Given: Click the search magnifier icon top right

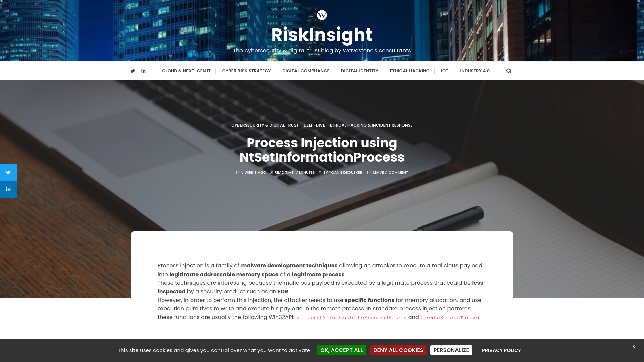Looking at the screenshot, I should [508, 71].
